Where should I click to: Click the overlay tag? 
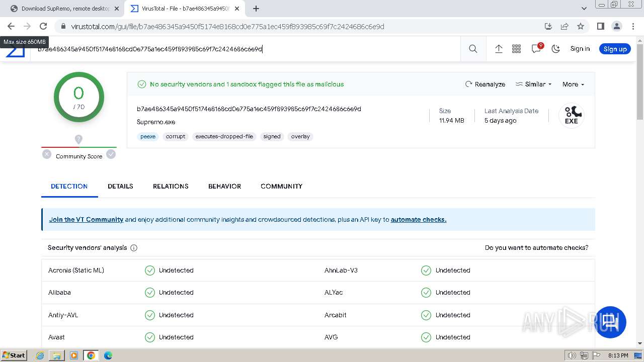[x=300, y=136]
